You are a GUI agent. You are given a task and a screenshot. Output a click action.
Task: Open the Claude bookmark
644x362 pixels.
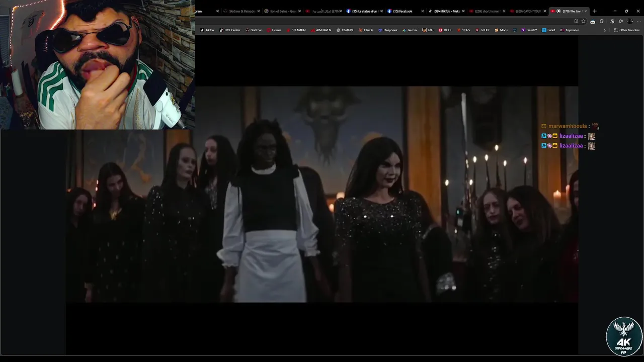tap(366, 30)
